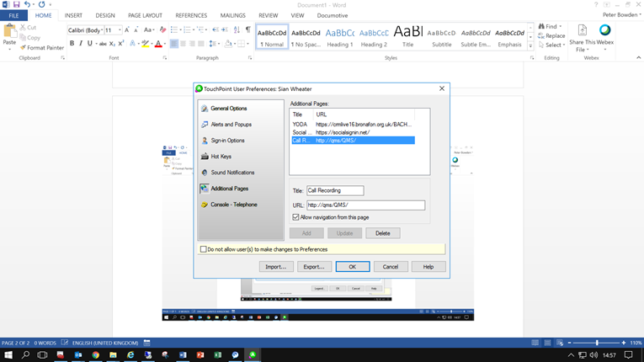
Task: Click the Cancel button in dialog
Action: (x=390, y=267)
